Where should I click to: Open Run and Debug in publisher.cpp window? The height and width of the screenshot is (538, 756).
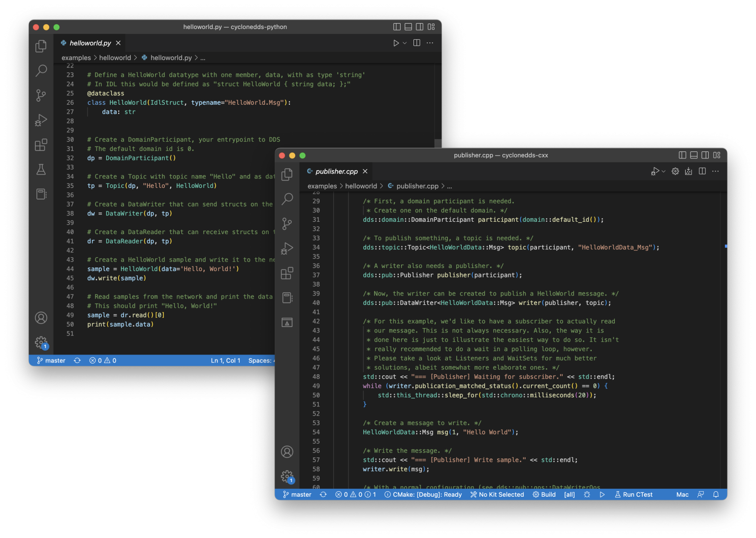[287, 248]
